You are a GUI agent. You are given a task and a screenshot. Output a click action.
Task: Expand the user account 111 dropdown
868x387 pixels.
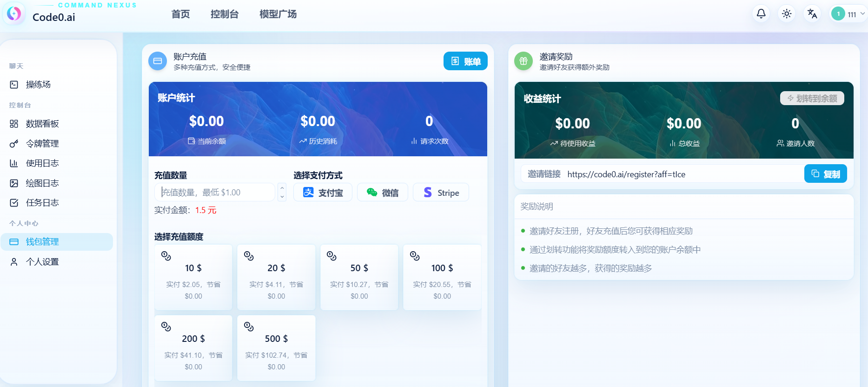point(848,14)
